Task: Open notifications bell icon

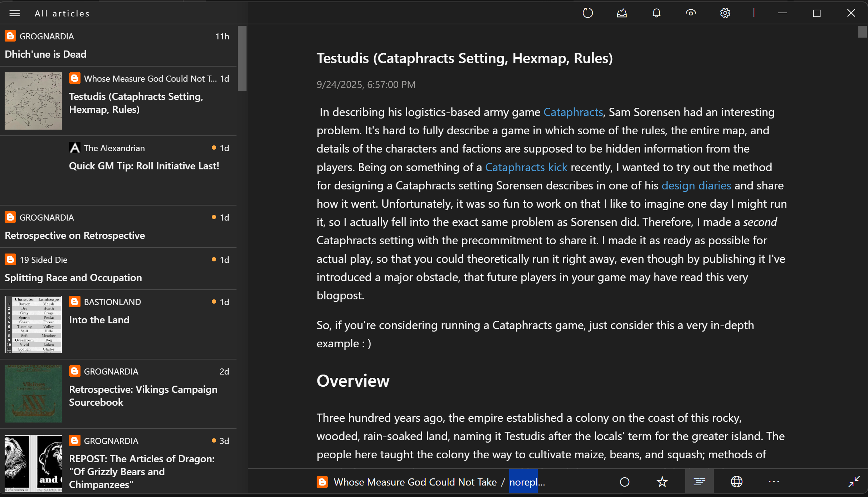Action: coord(656,13)
